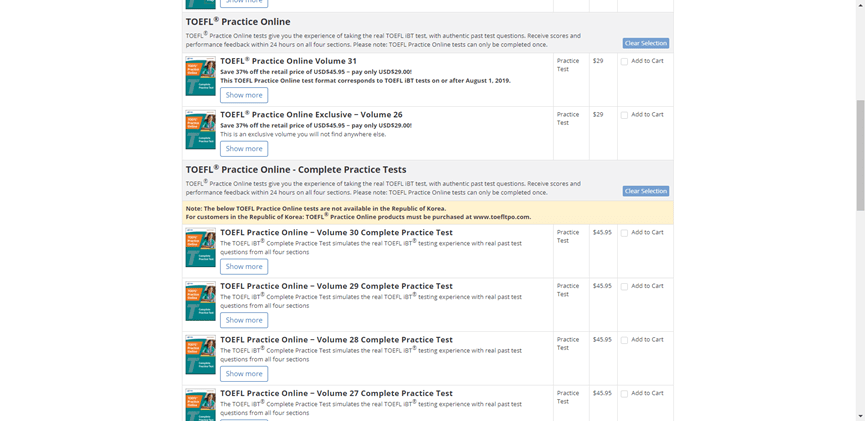Clear Selection in Complete Practice Tests section
865x421 pixels.
tap(646, 191)
